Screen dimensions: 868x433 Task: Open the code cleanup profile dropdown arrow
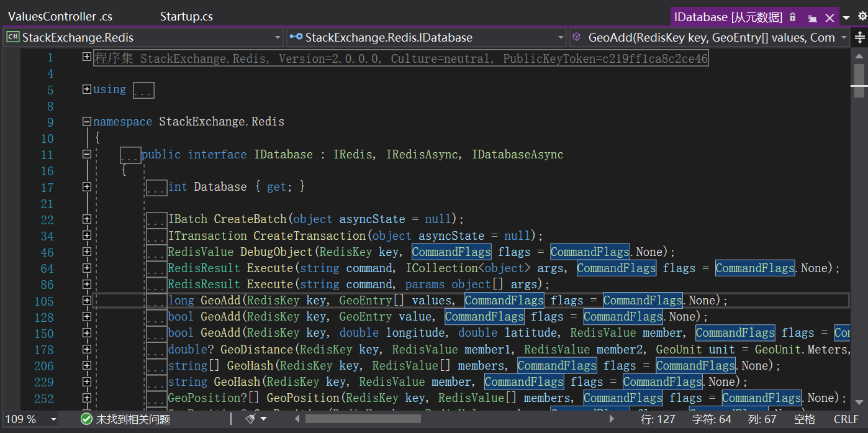tap(264, 419)
